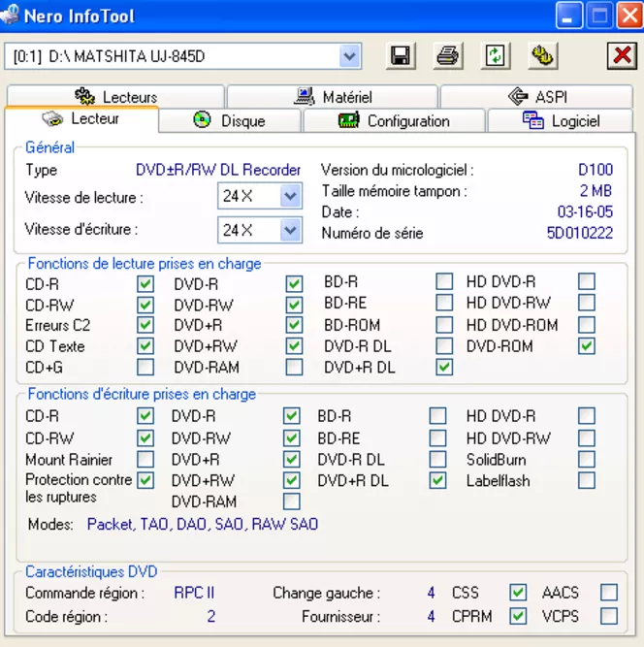Click the green disc icon on Disque tab
Screen dimensions: 644x647
point(202,120)
